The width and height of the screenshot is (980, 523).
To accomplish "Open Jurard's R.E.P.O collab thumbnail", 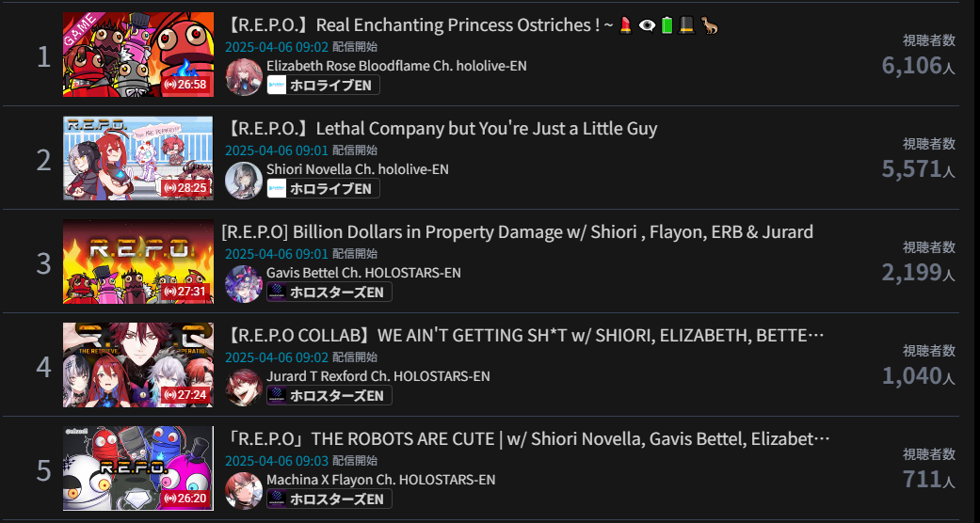I will (138, 365).
